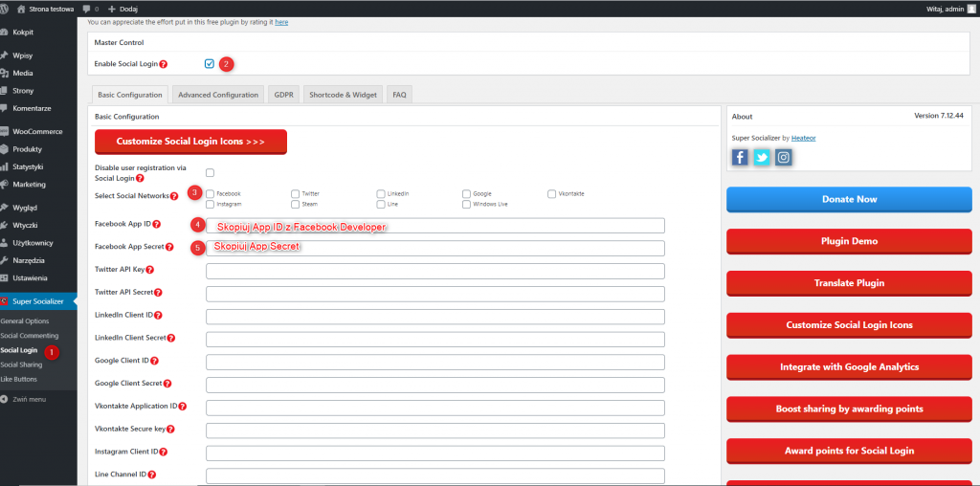Switch to the Advanced Configuration tab

(218, 95)
